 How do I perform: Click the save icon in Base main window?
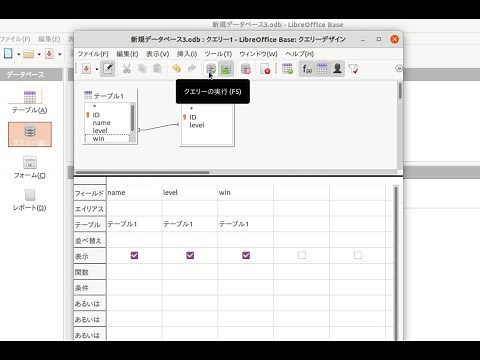pyautogui.click(x=49, y=54)
